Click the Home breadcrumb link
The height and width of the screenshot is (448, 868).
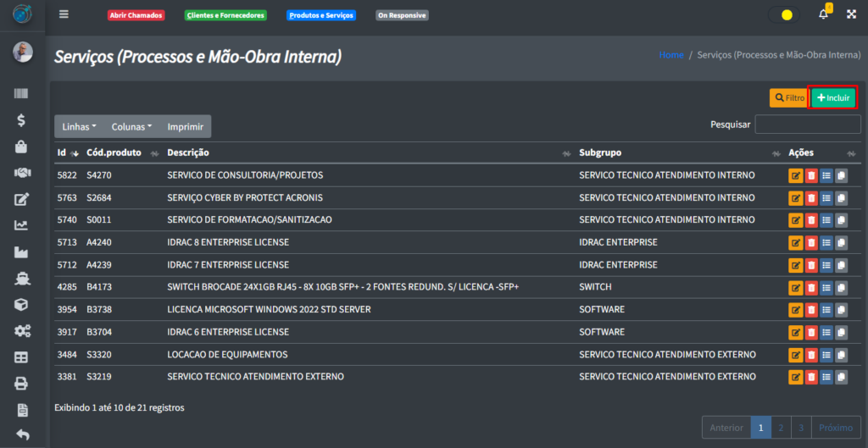(x=670, y=55)
